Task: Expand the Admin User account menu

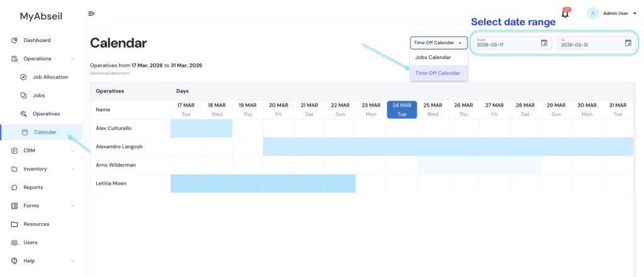Action: tap(634, 13)
